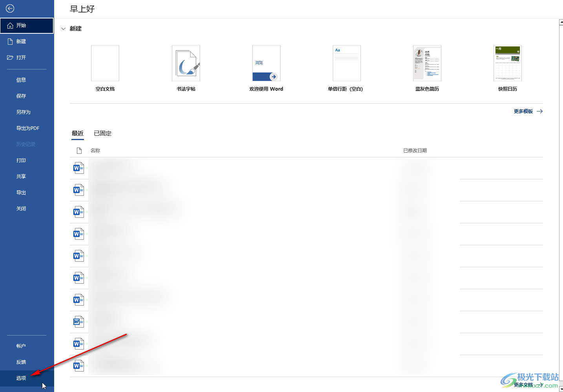Click the 更多模板 link
The image size is (563, 392).
pyautogui.click(x=528, y=111)
